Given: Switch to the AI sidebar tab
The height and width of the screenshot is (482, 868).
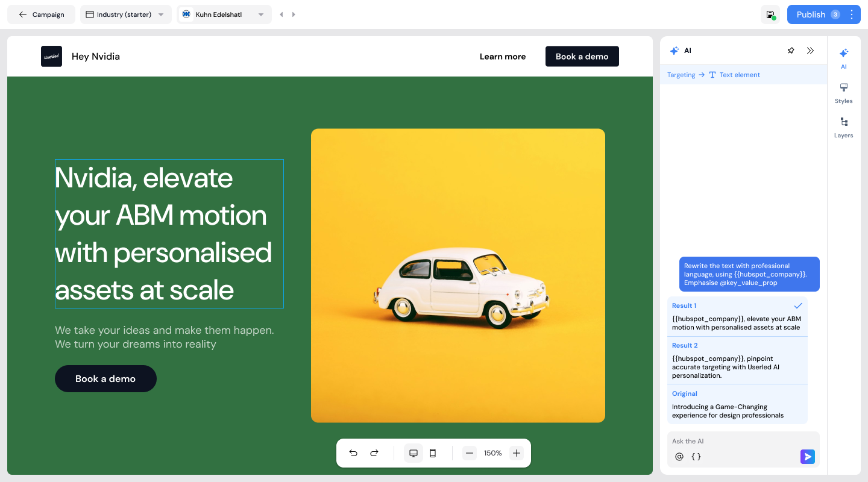Looking at the screenshot, I should tap(844, 58).
